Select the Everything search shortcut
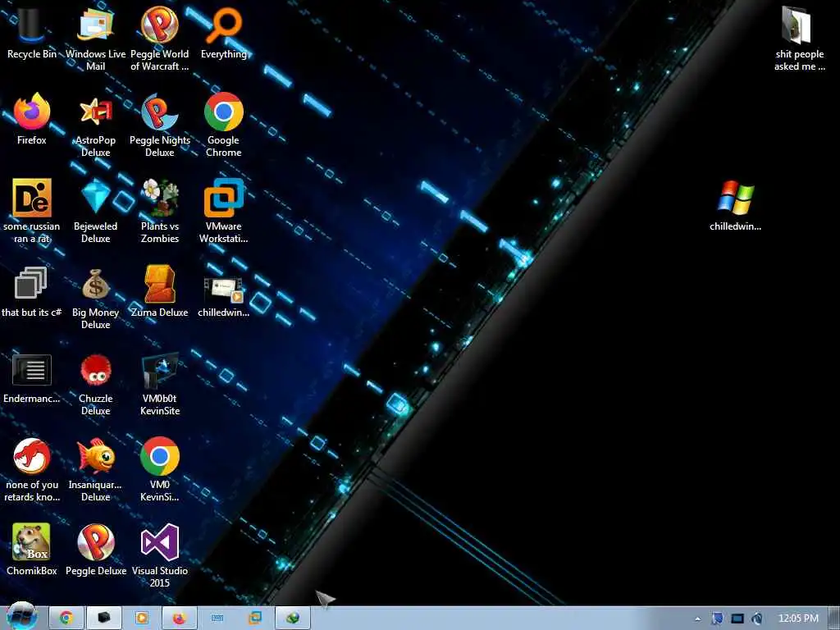This screenshot has width=840, height=630. click(x=223, y=34)
